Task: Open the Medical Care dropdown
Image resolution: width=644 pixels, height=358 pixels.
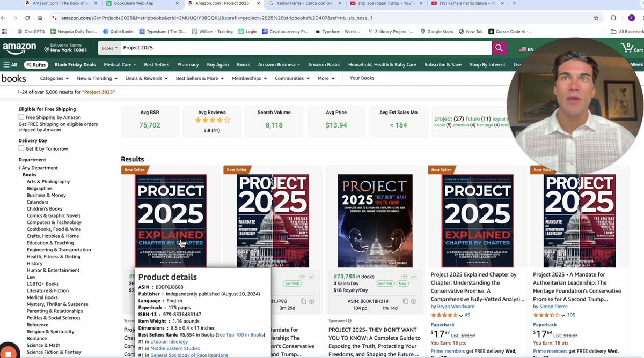Action: (x=120, y=65)
